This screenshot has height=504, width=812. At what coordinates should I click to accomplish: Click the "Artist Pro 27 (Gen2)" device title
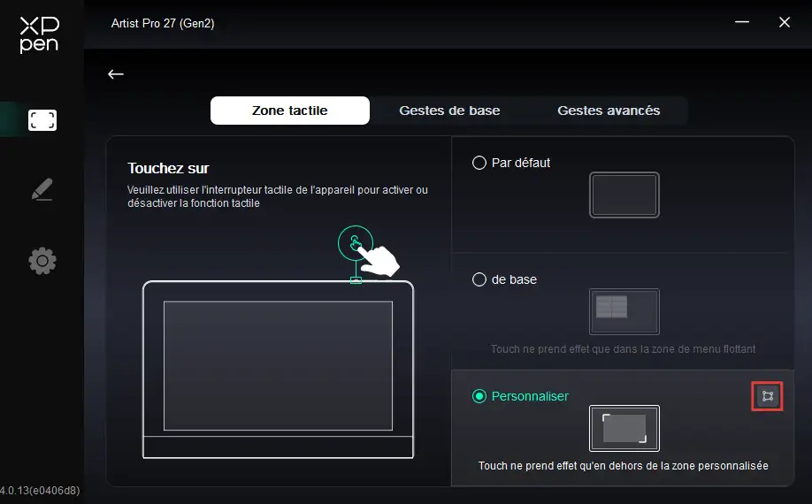point(163,24)
